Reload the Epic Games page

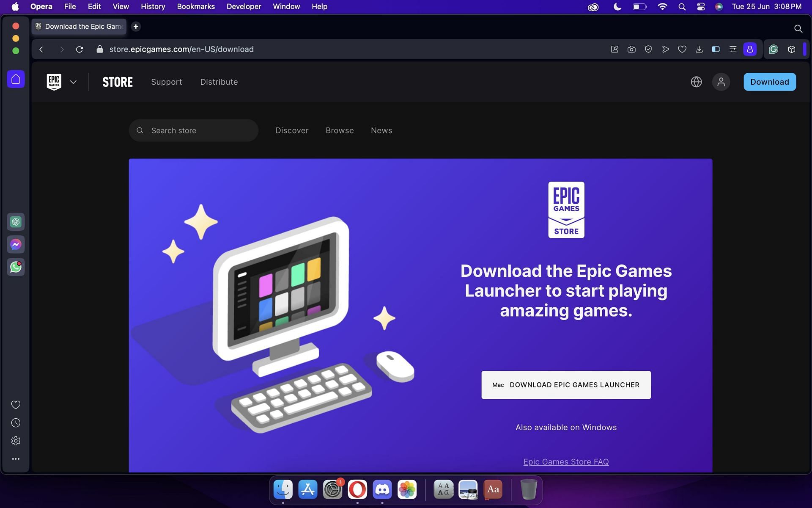80,49
